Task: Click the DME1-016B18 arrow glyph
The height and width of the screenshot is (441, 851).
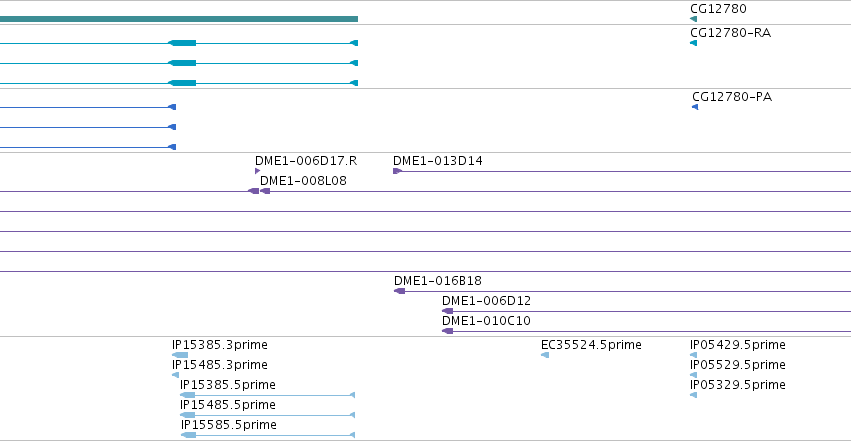Action: tap(399, 291)
